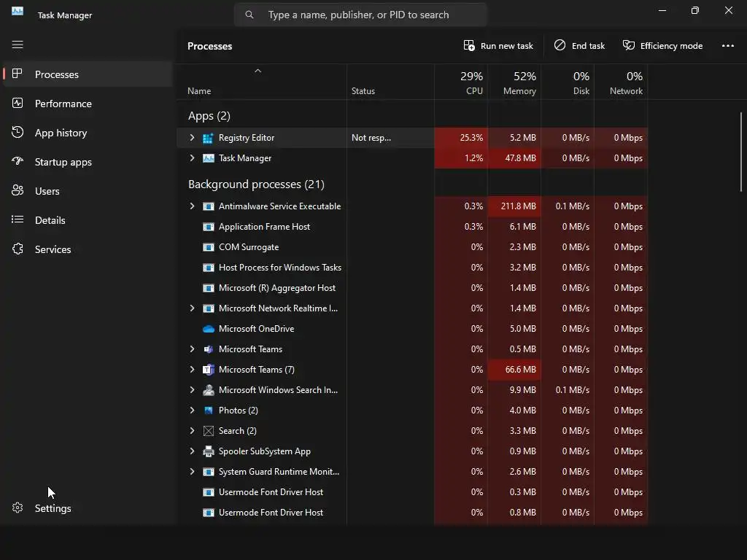The width and height of the screenshot is (747, 560).
Task: Open the three-dot more options menu
Action: tap(727, 46)
